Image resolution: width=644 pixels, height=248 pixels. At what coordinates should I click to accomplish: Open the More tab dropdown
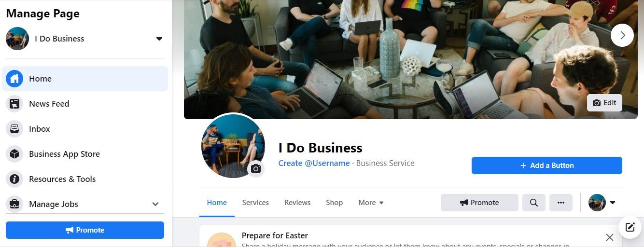pyautogui.click(x=371, y=203)
